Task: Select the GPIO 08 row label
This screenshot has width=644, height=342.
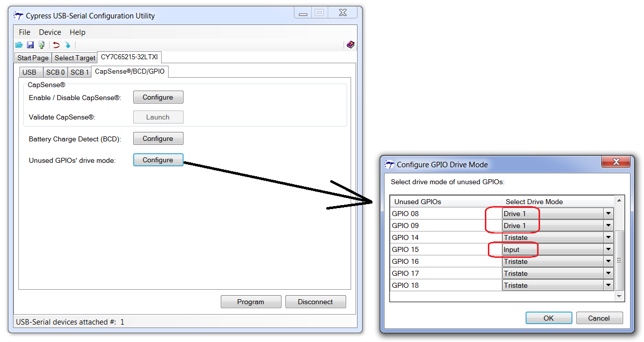Action: pos(405,214)
